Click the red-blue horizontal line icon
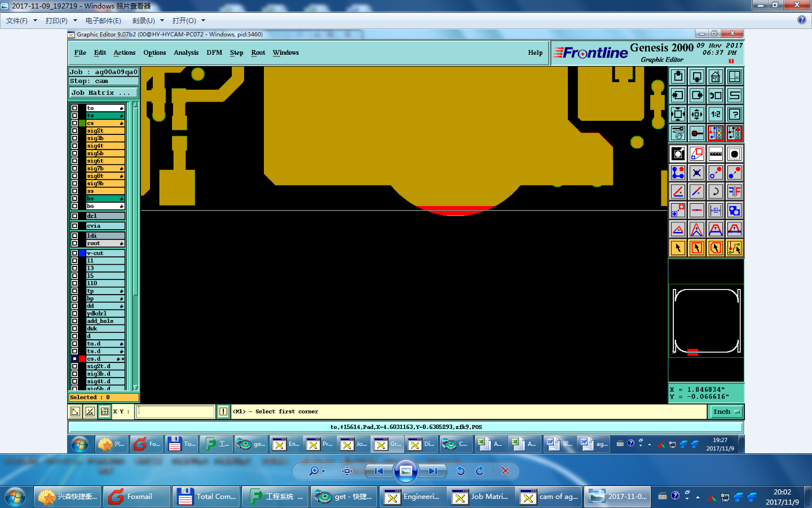The height and width of the screenshot is (508, 812). tap(697, 211)
